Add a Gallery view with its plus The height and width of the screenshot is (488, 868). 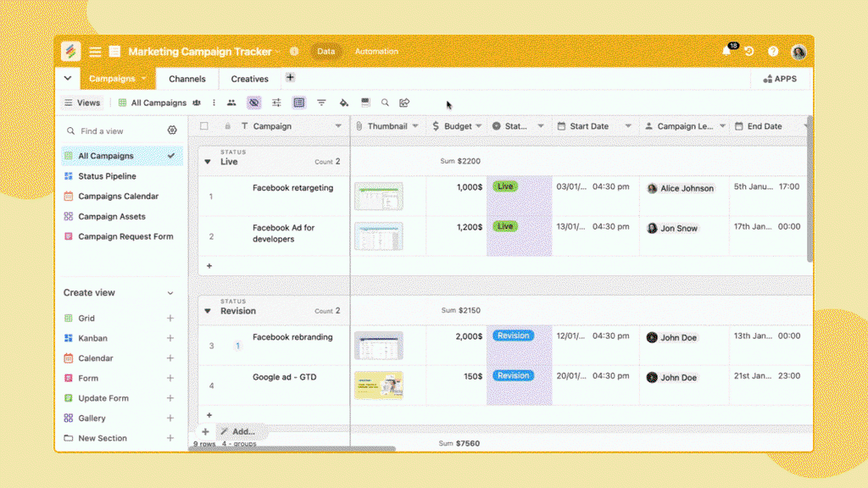170,418
